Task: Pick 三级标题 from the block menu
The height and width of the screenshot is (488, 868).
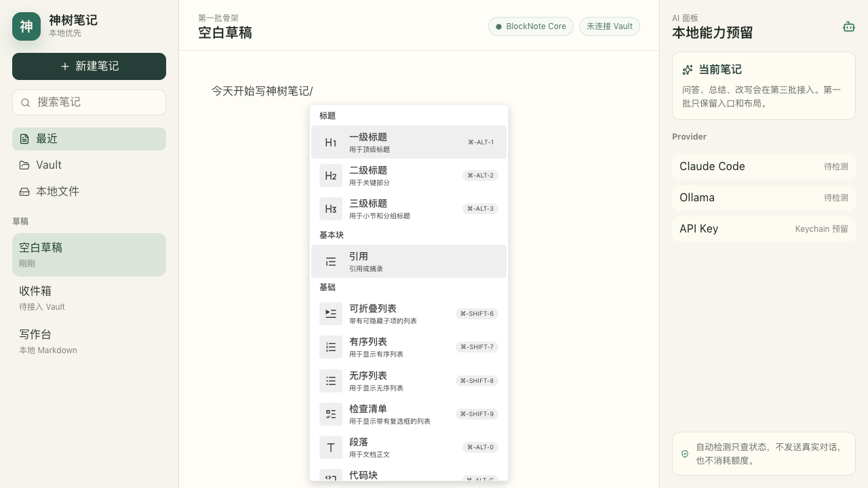Action: point(409,209)
